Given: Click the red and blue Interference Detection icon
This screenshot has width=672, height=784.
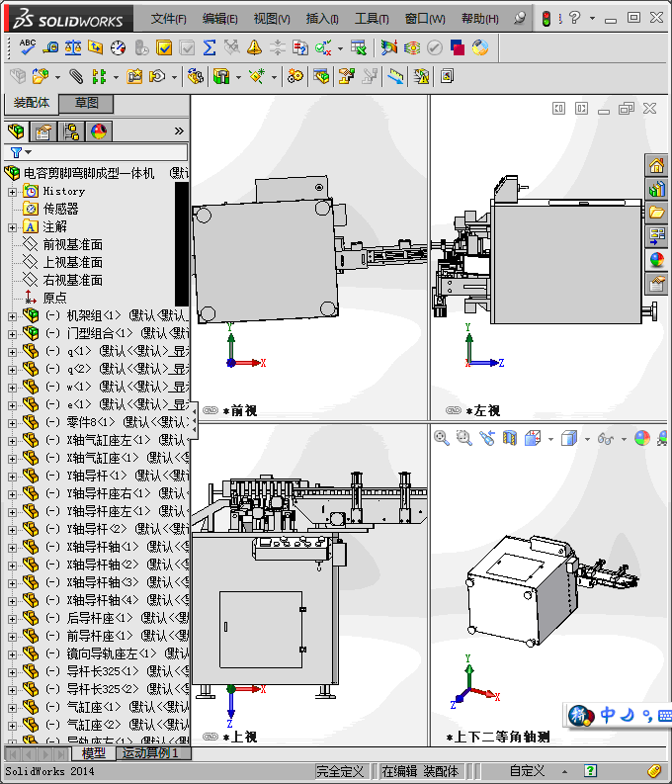Looking at the screenshot, I should (x=458, y=47).
